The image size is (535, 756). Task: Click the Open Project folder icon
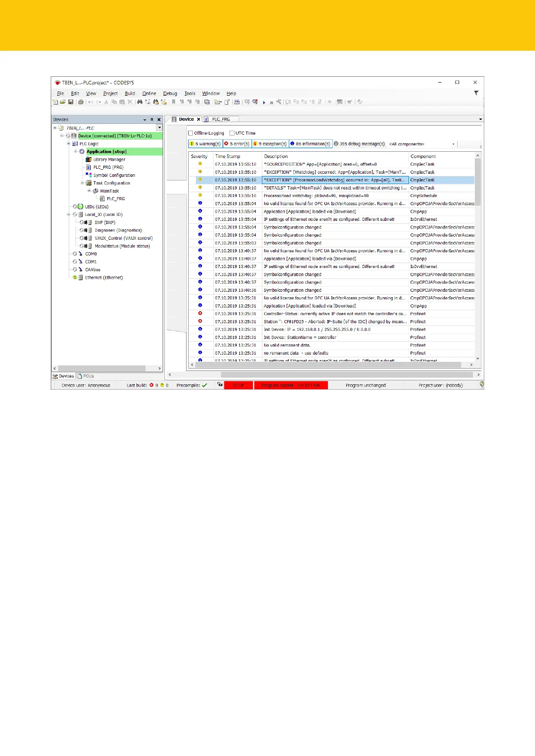(x=62, y=102)
